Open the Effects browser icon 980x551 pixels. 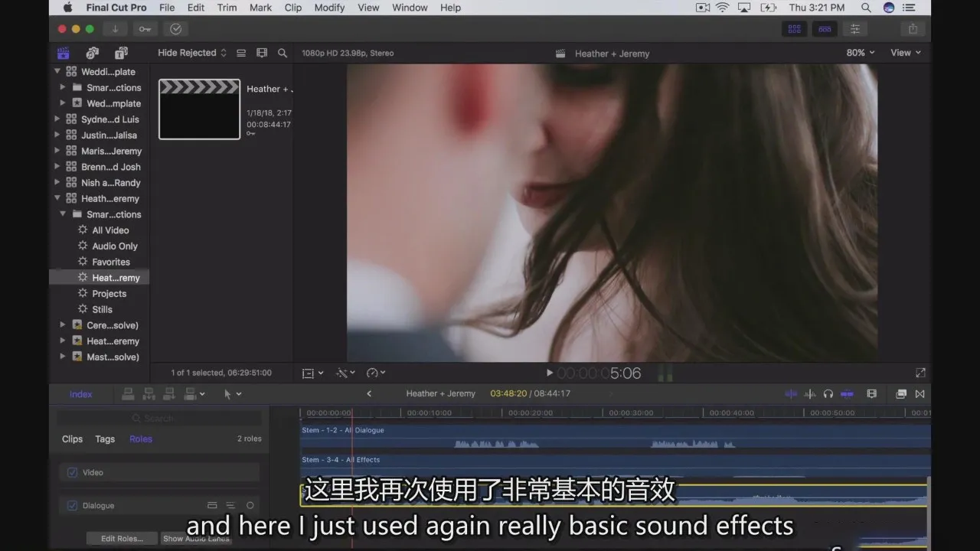tap(901, 394)
